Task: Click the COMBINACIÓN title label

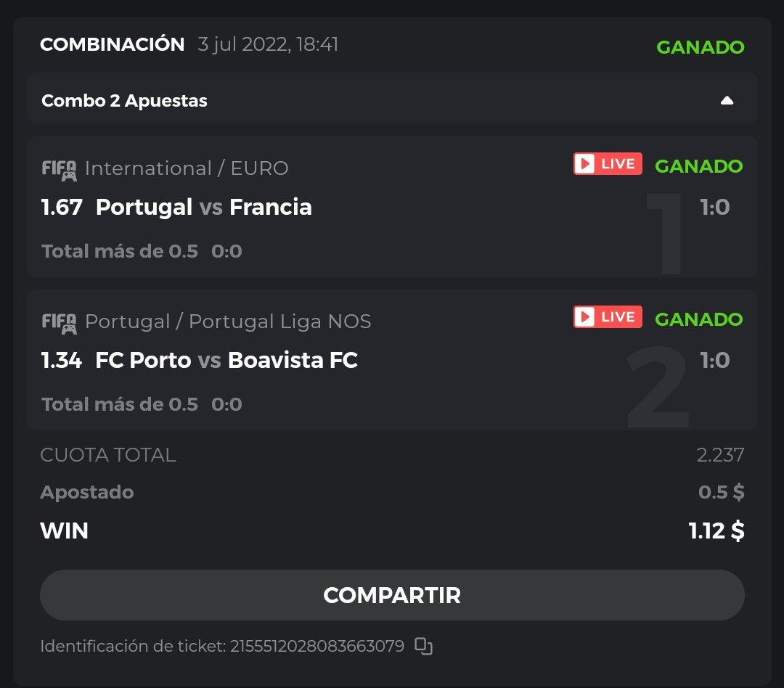Action: (x=113, y=45)
